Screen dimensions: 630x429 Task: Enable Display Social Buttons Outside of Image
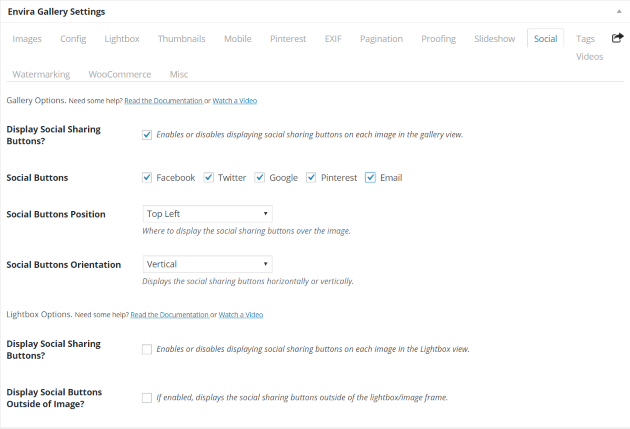coord(147,398)
